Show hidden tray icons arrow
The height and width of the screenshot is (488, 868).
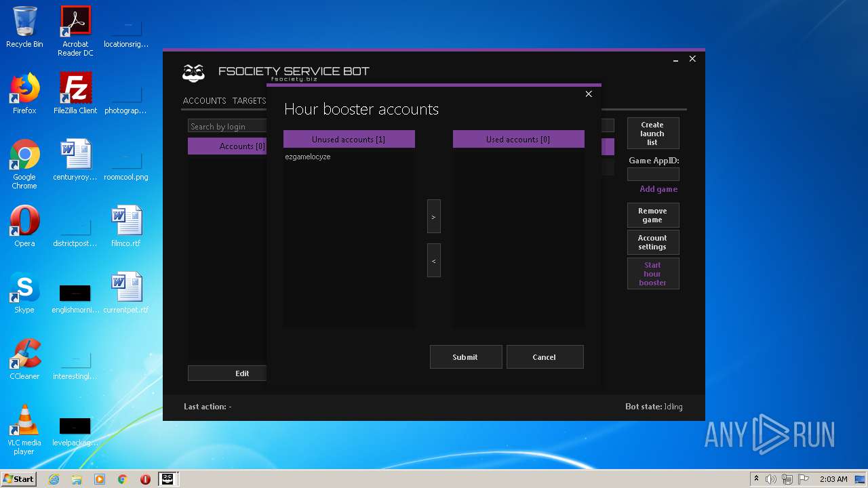[x=756, y=479]
